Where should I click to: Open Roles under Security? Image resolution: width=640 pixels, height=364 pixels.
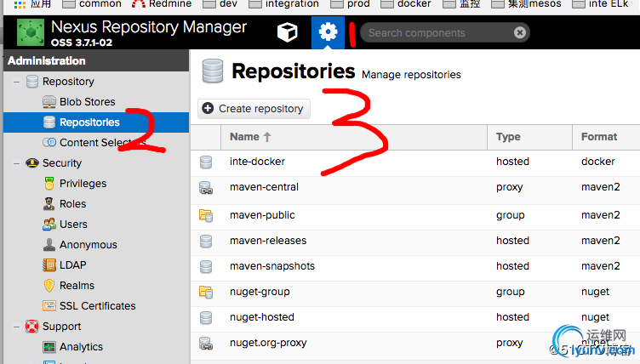coord(72,203)
